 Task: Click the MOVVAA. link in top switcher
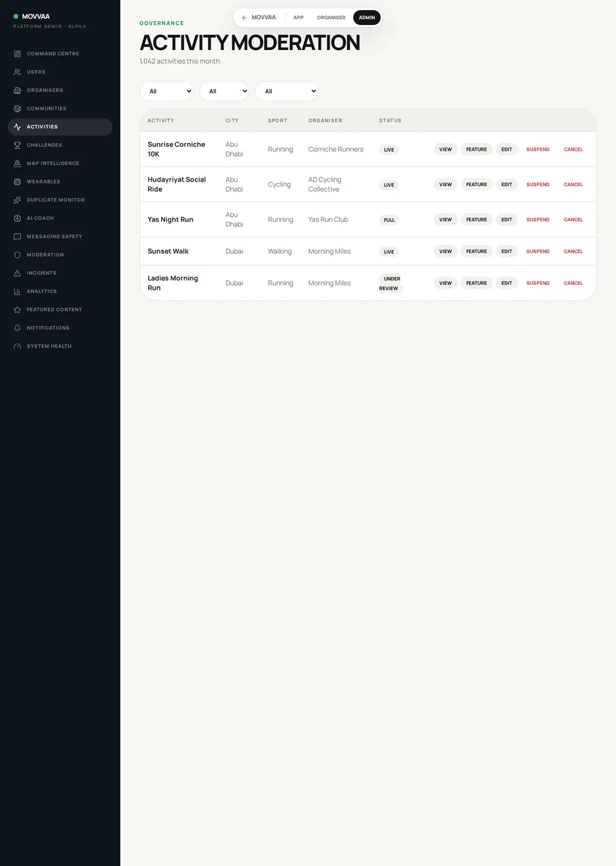264,17
